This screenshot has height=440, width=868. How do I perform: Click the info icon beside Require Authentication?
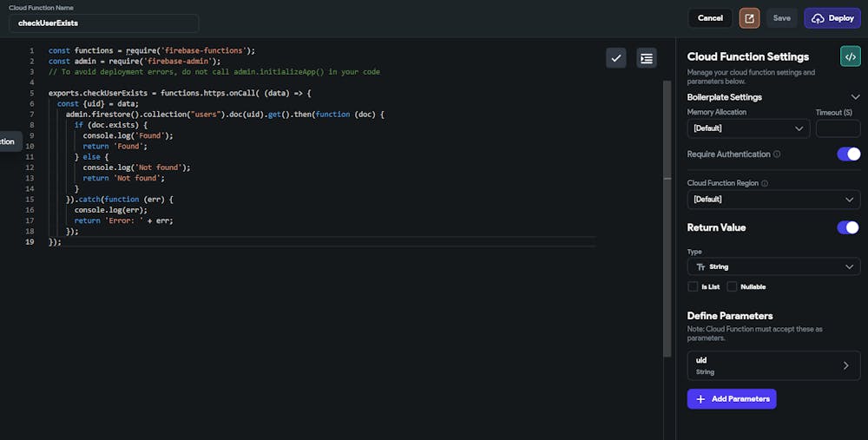click(x=777, y=154)
